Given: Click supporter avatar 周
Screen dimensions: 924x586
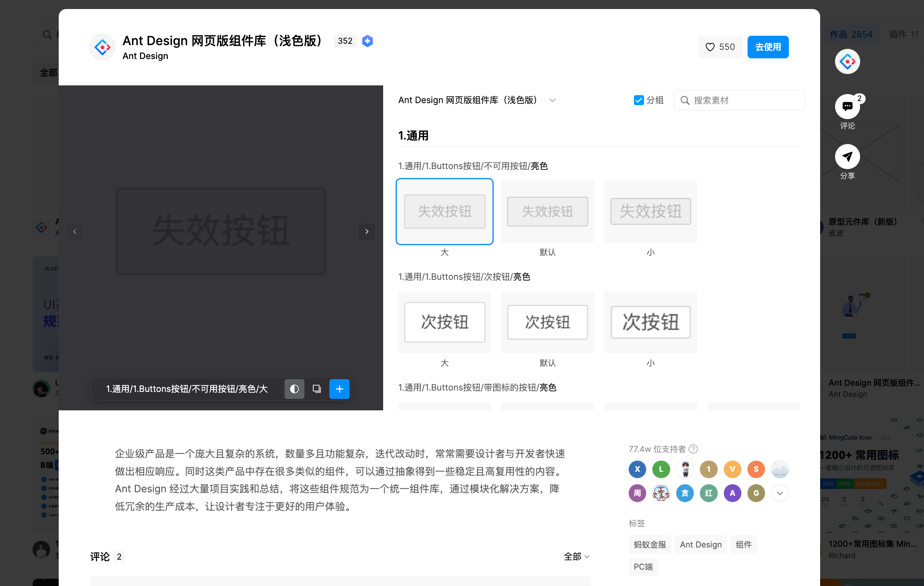Looking at the screenshot, I should point(637,493).
